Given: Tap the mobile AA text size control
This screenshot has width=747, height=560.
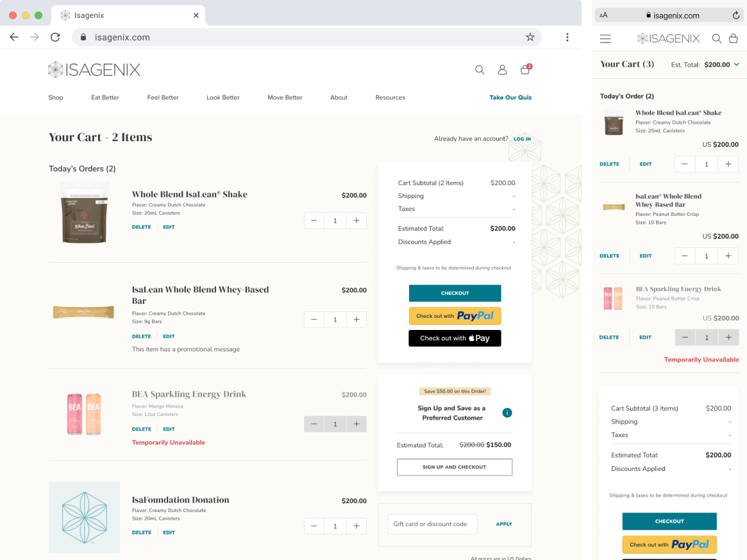Looking at the screenshot, I should click(x=603, y=15).
